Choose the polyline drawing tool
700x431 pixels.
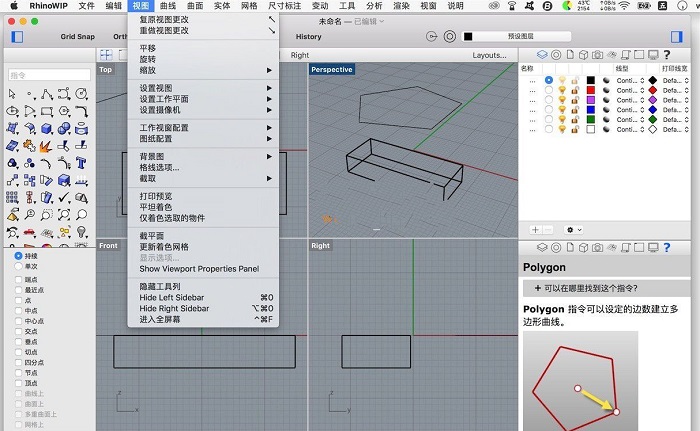click(x=46, y=94)
